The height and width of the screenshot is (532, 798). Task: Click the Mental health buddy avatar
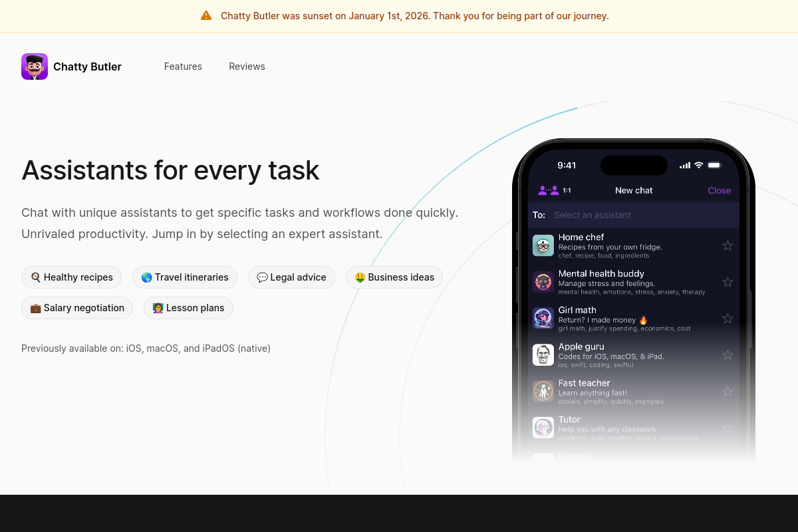tap(543, 282)
